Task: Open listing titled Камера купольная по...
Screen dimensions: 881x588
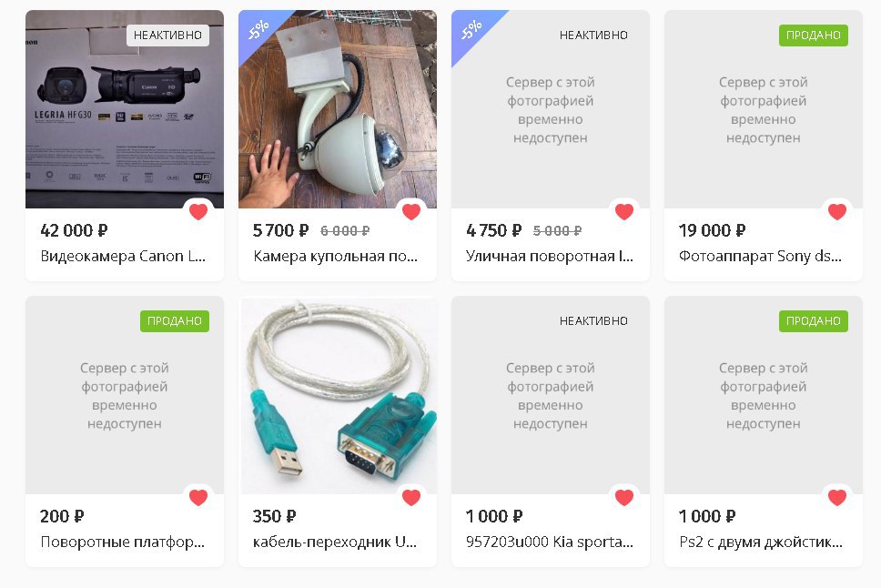Action: click(x=336, y=257)
